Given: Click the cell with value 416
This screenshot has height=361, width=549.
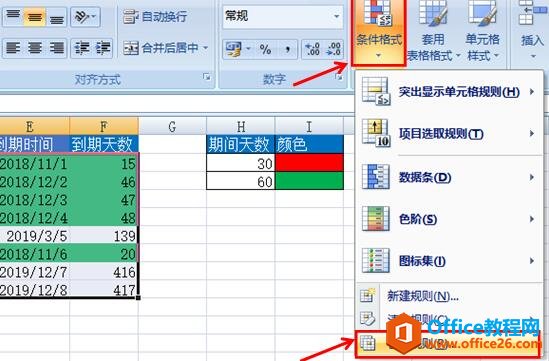Looking at the screenshot, I should [104, 272].
